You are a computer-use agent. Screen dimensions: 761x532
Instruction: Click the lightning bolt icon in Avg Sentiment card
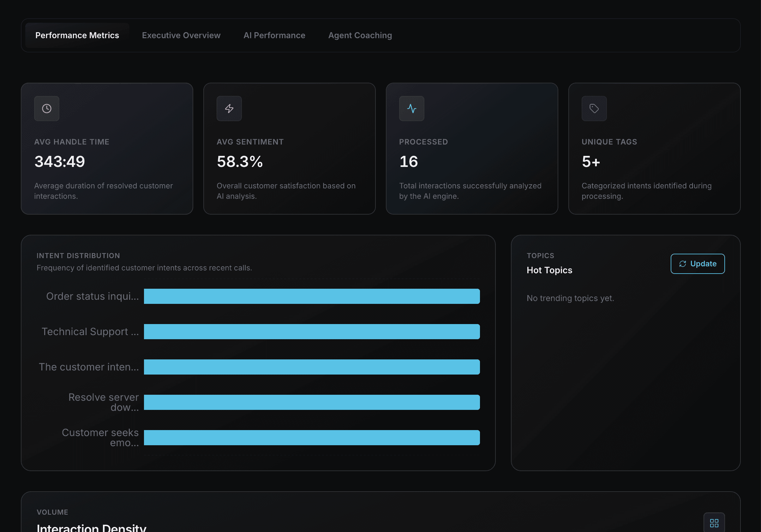click(229, 109)
